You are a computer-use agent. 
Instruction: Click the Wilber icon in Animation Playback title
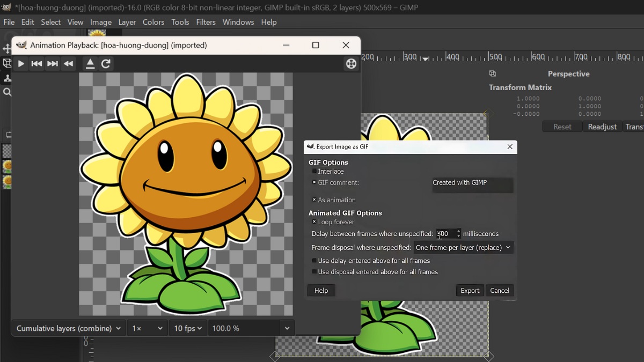point(21,45)
